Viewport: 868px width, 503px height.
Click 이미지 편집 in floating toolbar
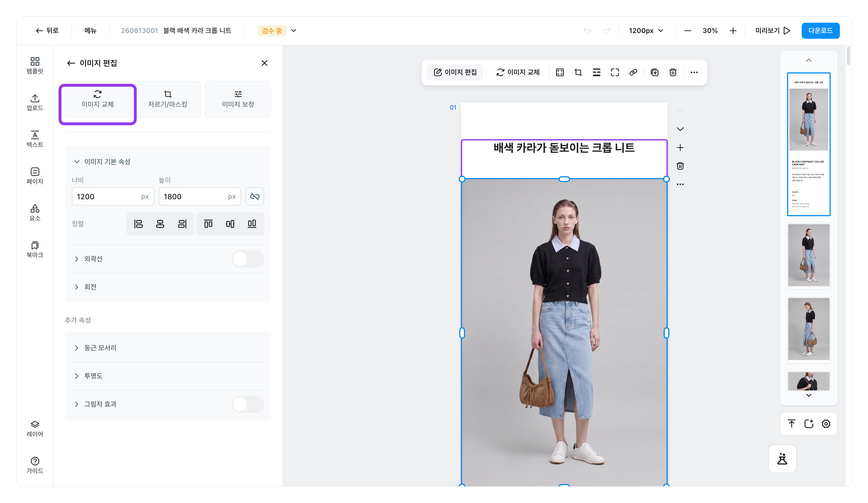[455, 72]
